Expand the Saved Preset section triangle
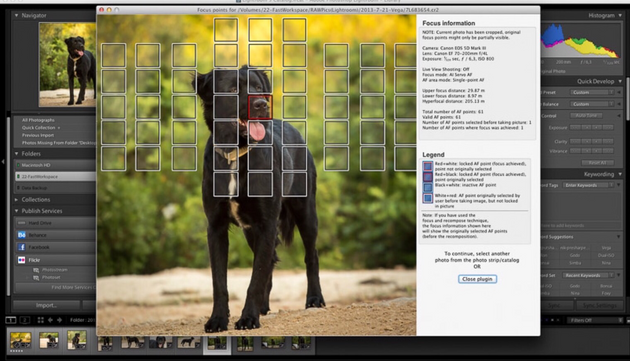The width and height of the screenshot is (630, 361). coord(619,92)
